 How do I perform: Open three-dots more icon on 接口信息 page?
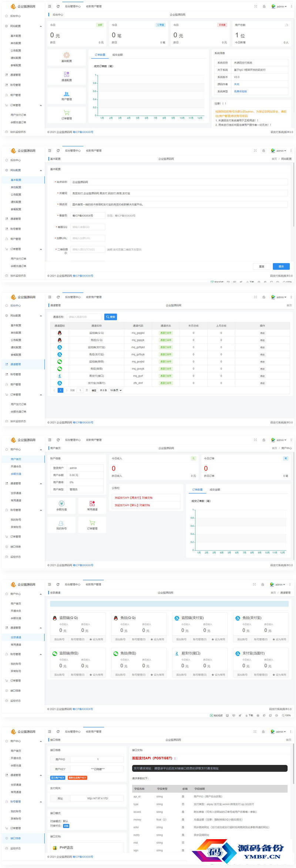[290, 732]
